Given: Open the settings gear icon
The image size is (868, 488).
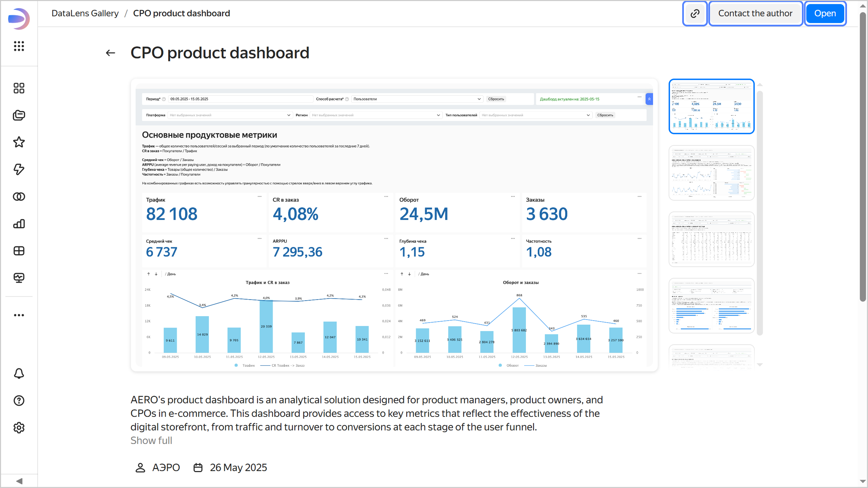Looking at the screenshot, I should (19, 428).
